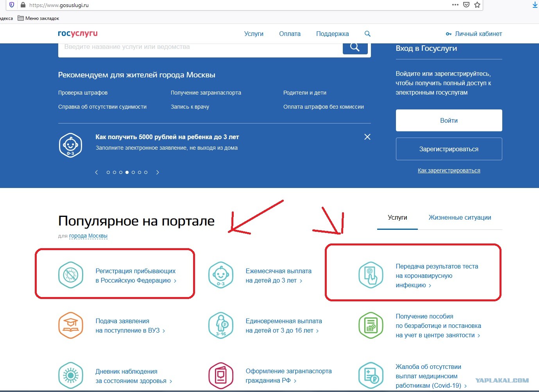
Task: Click the arriving travelers registration virus icon
Action: pos(71,275)
